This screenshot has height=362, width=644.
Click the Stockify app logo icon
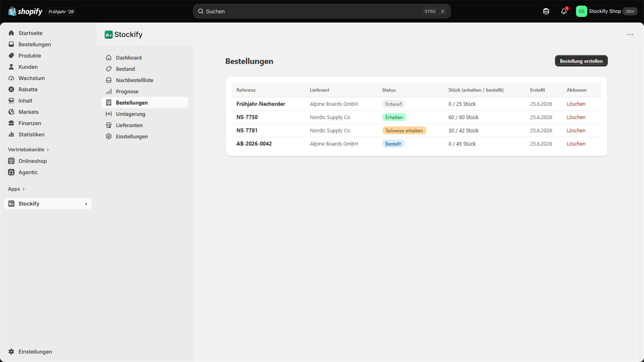[x=109, y=35]
